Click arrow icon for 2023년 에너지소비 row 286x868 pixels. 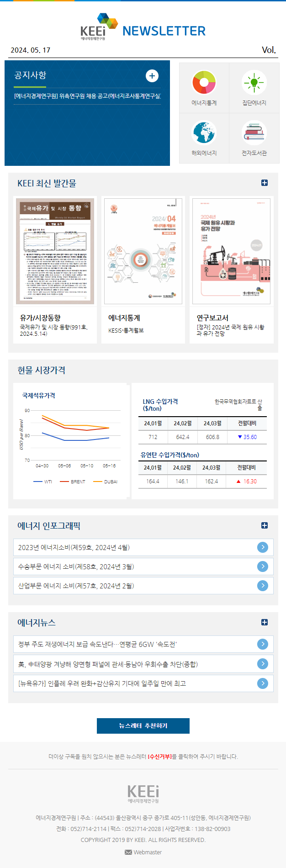point(263,547)
